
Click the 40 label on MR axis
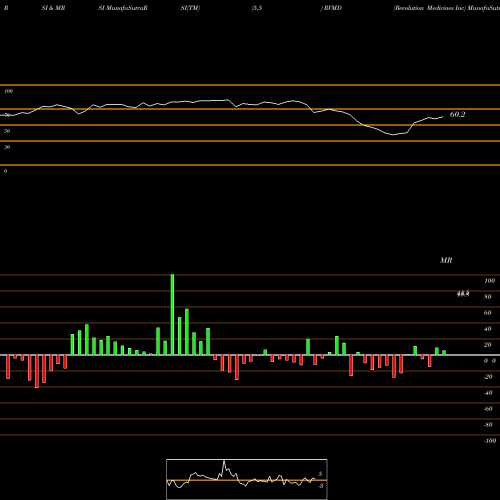click(x=488, y=329)
